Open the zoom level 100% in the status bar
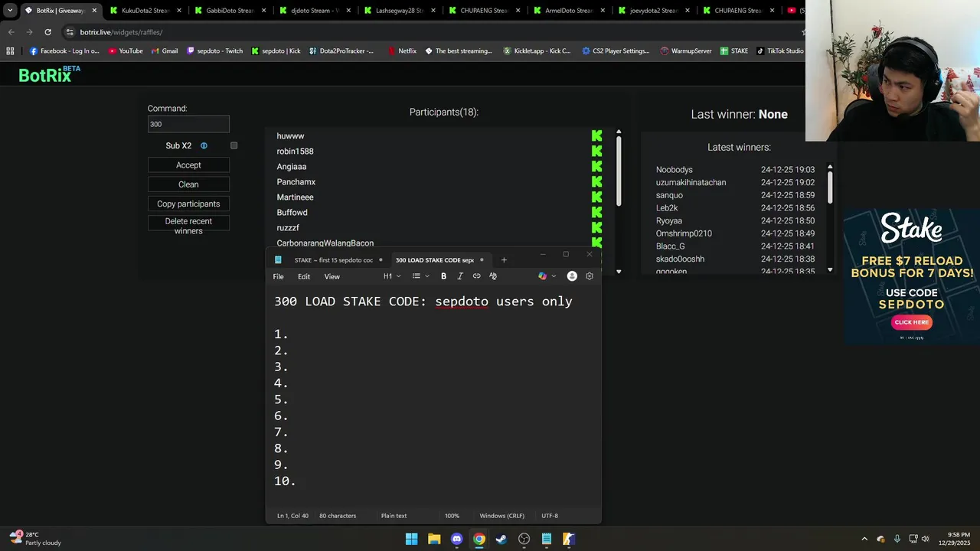The width and height of the screenshot is (980, 551). point(452,516)
